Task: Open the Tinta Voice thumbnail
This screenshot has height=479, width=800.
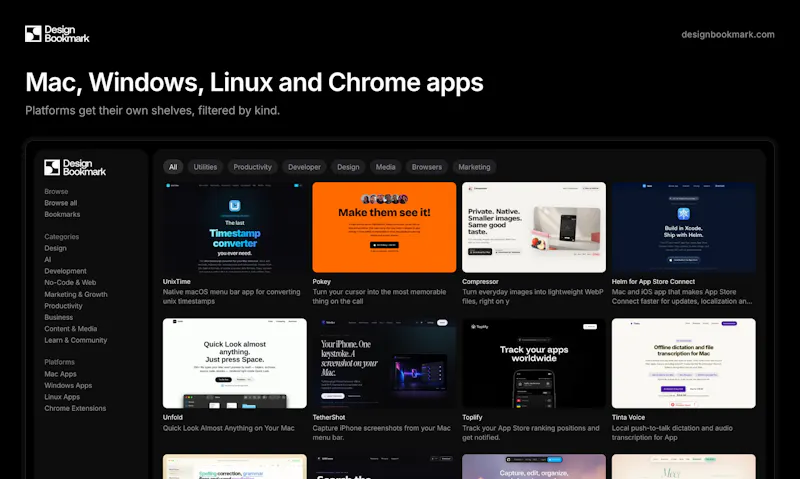Action: point(684,363)
